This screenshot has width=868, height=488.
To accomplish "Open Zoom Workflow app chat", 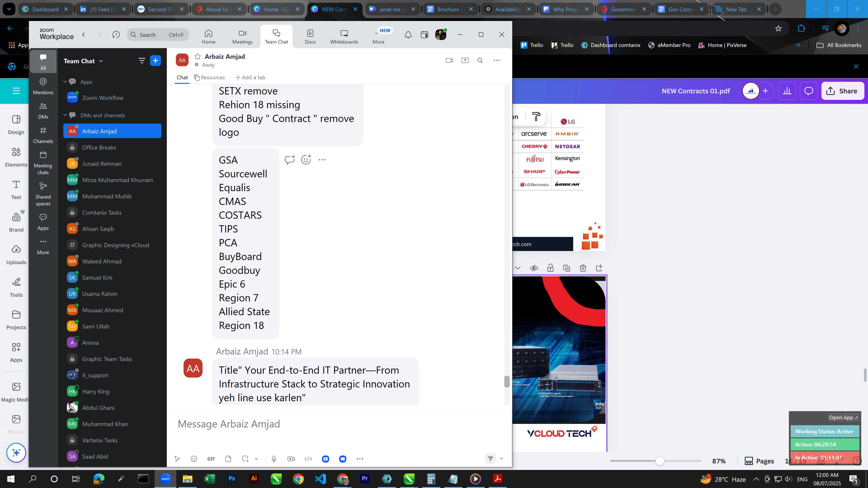I will (x=112, y=98).
